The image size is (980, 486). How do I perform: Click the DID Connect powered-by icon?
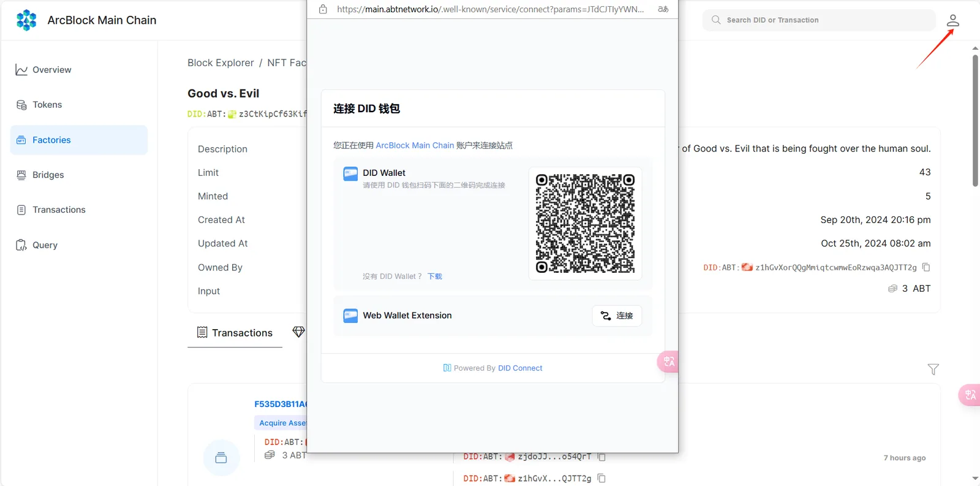447,368
